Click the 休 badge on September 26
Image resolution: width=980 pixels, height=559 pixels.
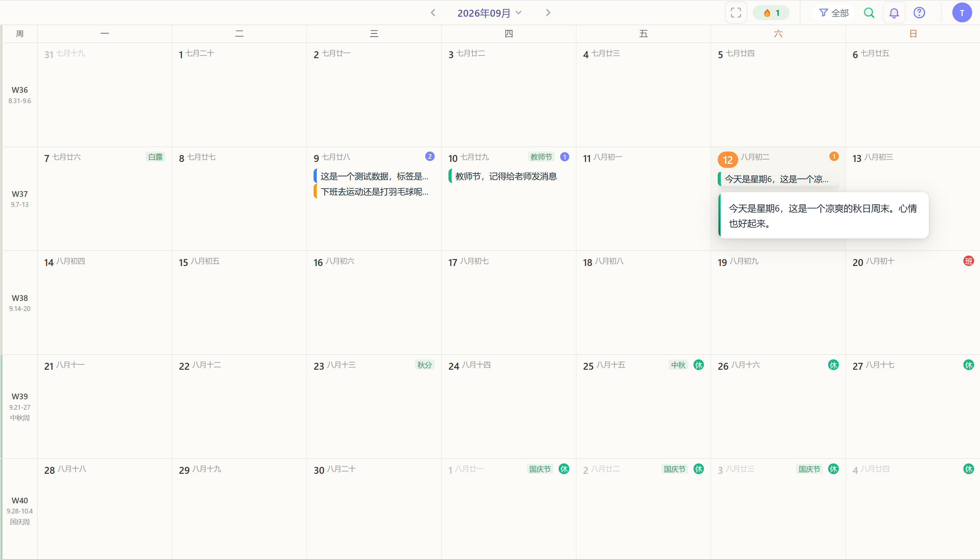tap(833, 365)
